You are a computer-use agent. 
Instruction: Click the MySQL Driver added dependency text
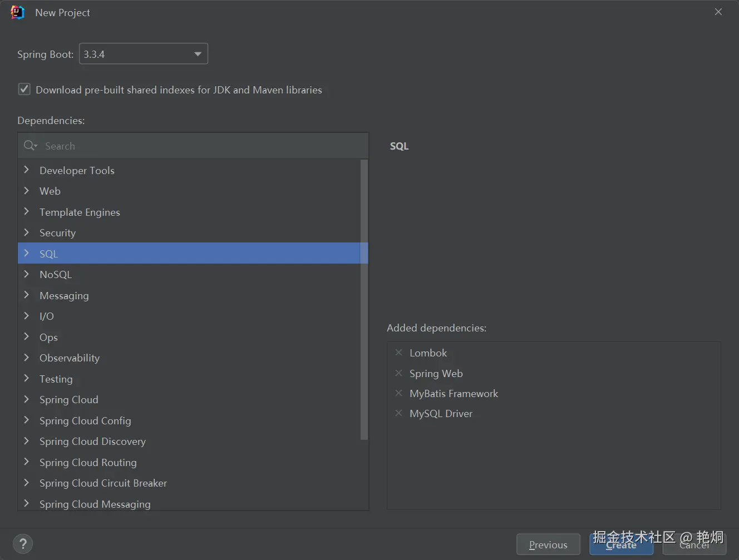tap(441, 413)
